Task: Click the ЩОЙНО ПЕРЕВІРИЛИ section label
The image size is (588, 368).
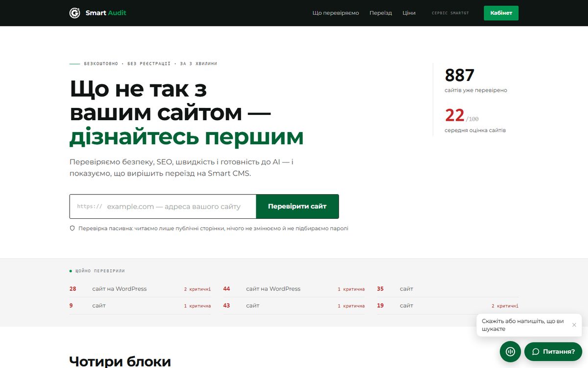Action: [100, 271]
